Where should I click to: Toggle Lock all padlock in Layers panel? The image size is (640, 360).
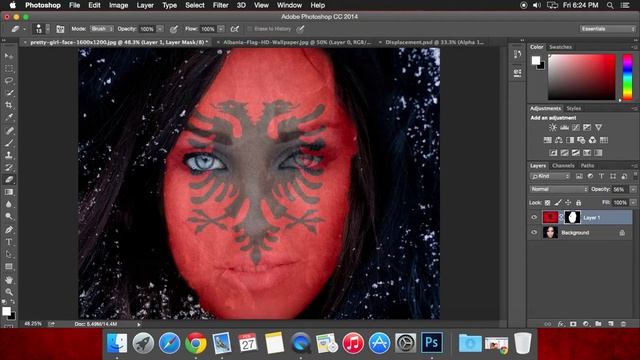(x=578, y=202)
